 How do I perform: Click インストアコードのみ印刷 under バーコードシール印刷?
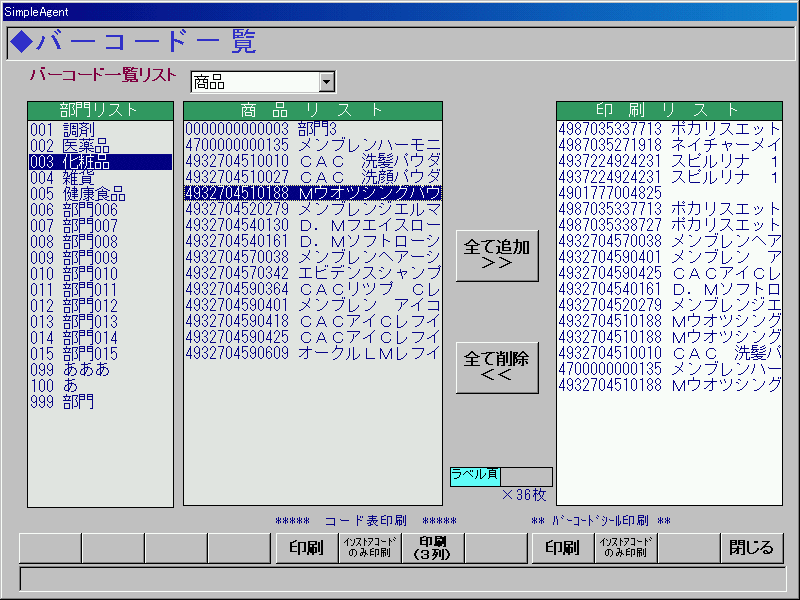(x=626, y=548)
